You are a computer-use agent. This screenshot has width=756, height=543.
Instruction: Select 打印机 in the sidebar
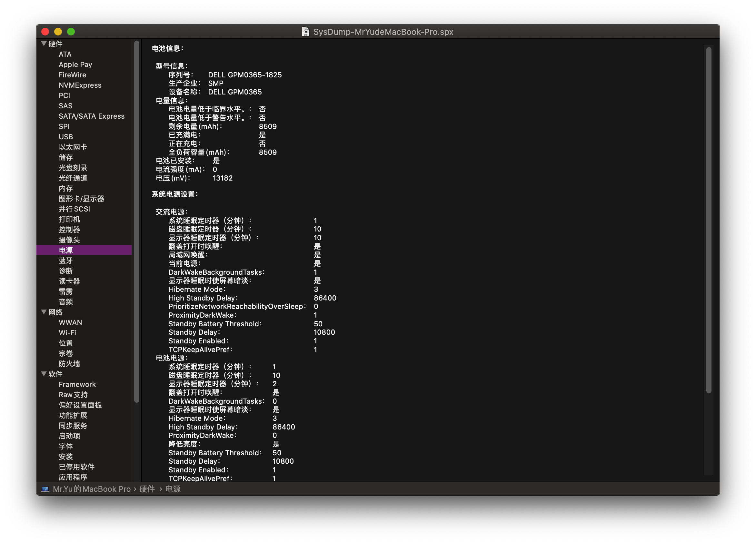click(x=69, y=219)
